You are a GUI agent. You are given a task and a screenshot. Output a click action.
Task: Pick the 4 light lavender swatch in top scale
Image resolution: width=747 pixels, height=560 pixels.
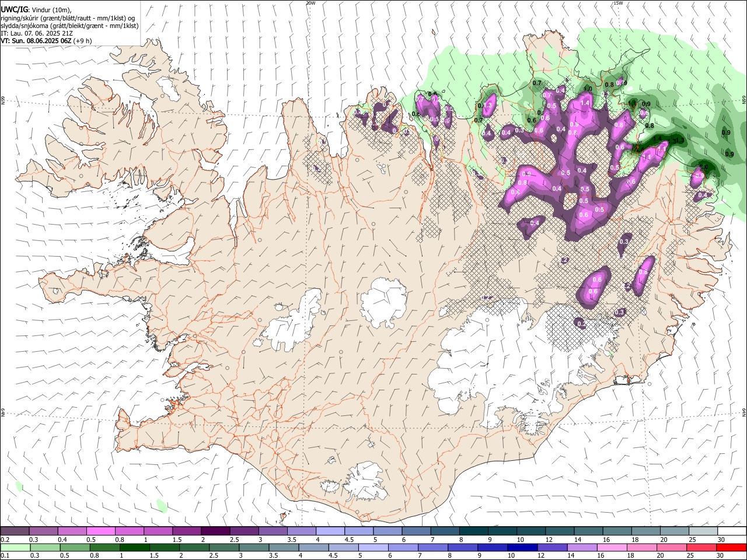tap(330, 531)
